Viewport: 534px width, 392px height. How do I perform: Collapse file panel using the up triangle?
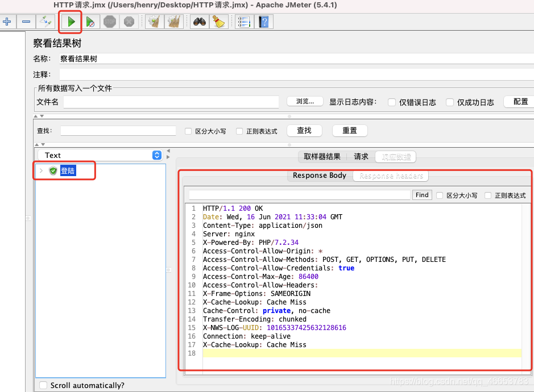click(x=36, y=116)
